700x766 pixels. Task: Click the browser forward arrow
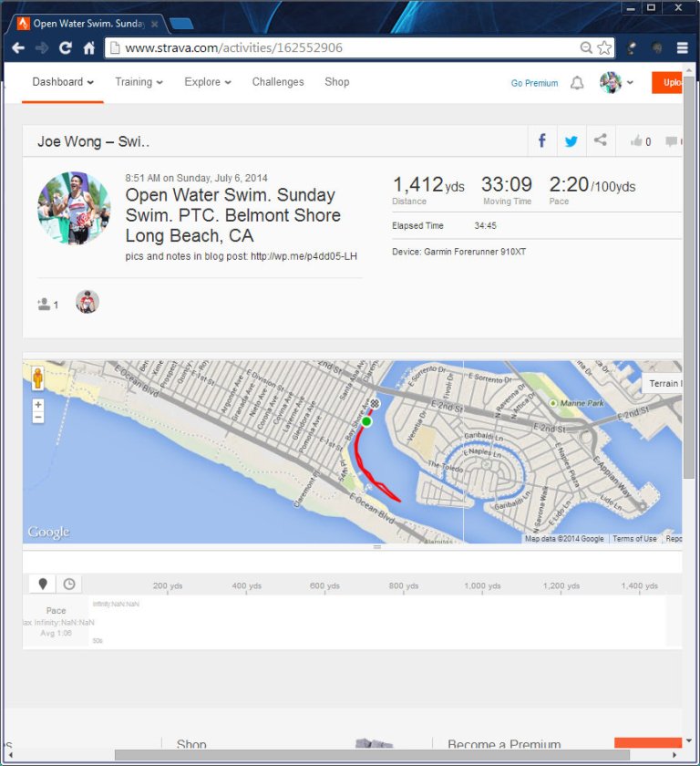pyautogui.click(x=42, y=47)
